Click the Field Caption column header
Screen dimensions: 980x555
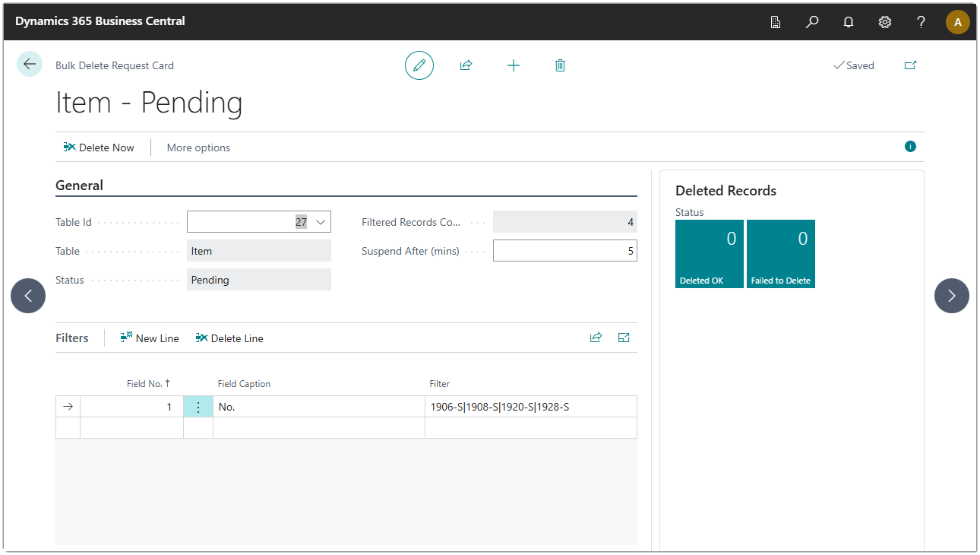[244, 384]
